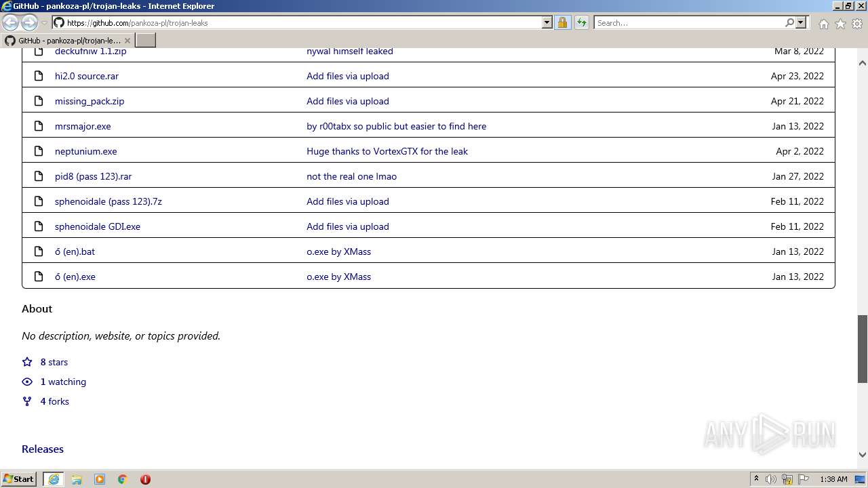Click the eye icon next to watching
The image size is (868, 488).
[27, 382]
